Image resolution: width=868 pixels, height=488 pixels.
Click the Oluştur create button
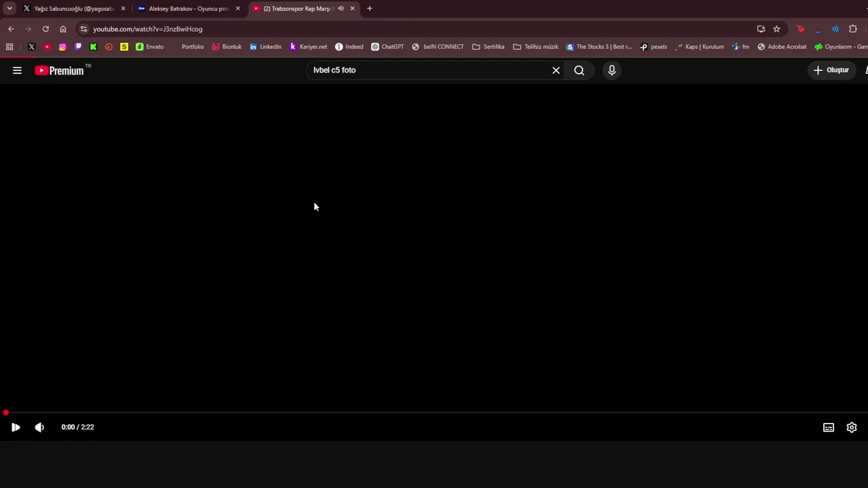tap(831, 70)
